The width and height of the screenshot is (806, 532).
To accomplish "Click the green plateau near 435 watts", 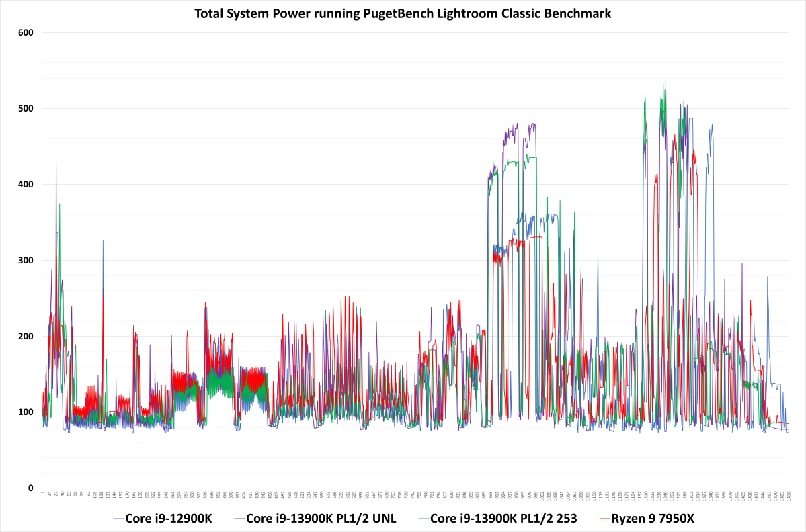I will click(x=532, y=157).
